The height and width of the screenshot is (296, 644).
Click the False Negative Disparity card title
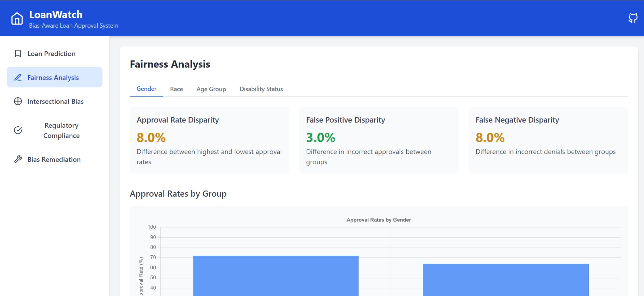click(517, 120)
